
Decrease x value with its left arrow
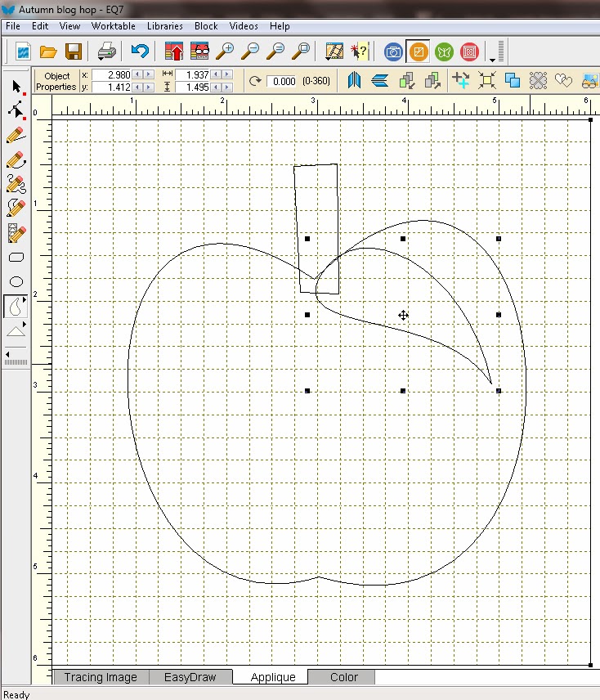click(x=138, y=74)
